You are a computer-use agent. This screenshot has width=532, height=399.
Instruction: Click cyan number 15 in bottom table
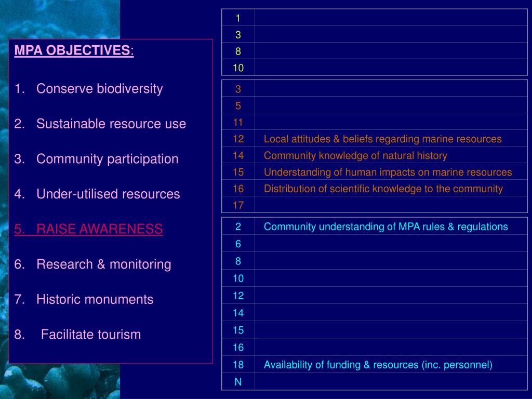[238, 330]
